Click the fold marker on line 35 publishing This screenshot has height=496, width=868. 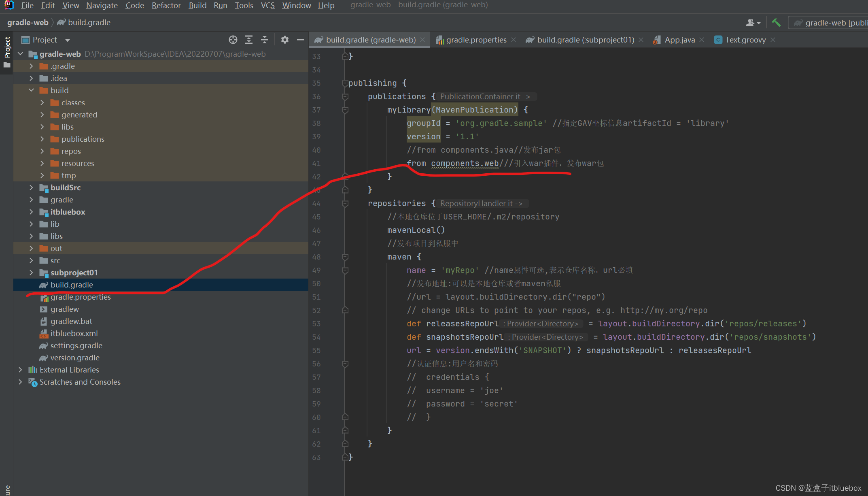pos(345,83)
